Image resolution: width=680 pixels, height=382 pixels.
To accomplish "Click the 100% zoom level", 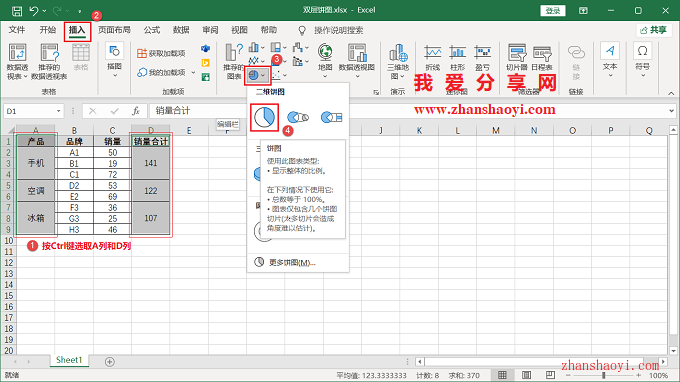I will [658, 375].
